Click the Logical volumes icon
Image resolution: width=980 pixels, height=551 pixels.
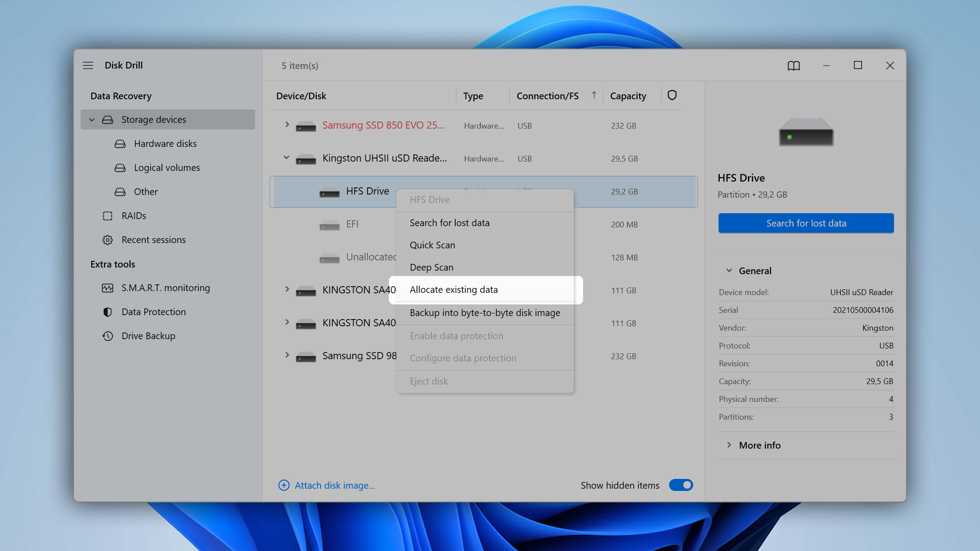click(x=120, y=168)
